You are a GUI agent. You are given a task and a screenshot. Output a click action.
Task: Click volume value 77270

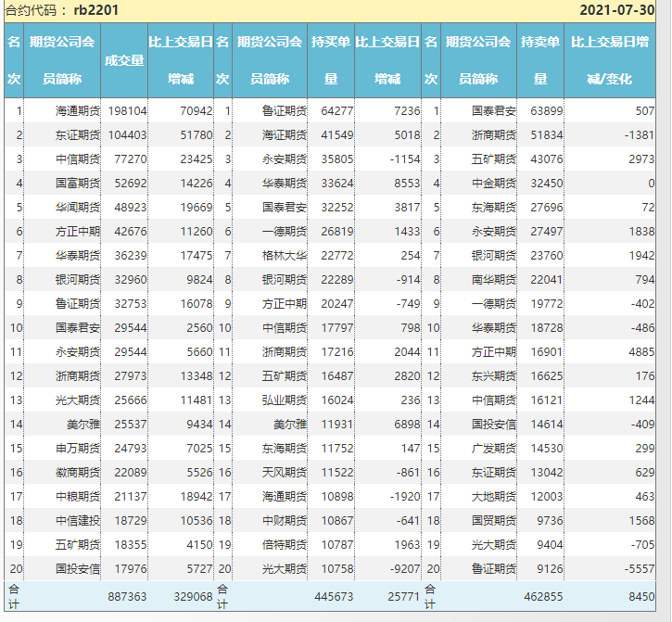coord(131,159)
